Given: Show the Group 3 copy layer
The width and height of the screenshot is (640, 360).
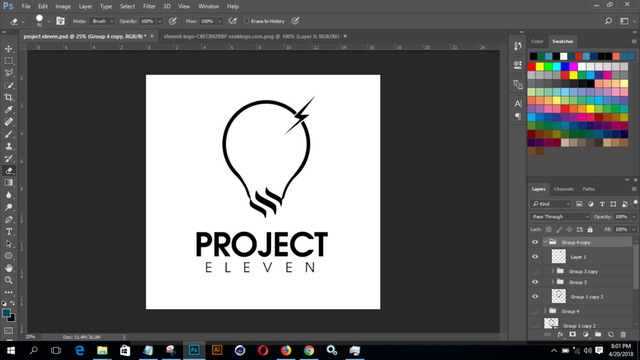Looking at the screenshot, I should [535, 271].
